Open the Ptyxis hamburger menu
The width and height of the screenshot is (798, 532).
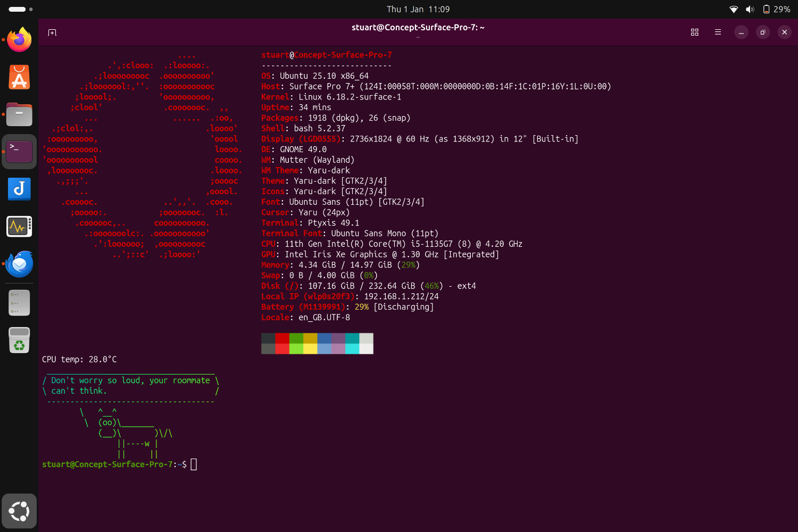click(x=718, y=32)
